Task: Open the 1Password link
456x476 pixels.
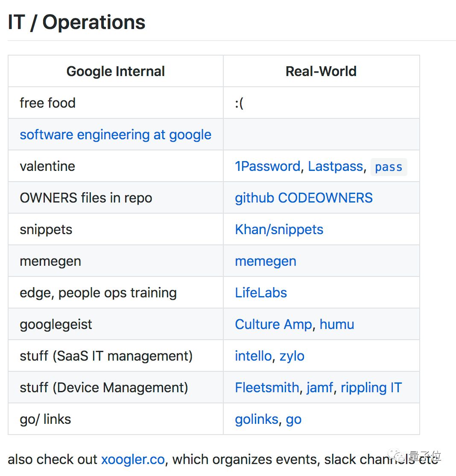Action: point(268,166)
